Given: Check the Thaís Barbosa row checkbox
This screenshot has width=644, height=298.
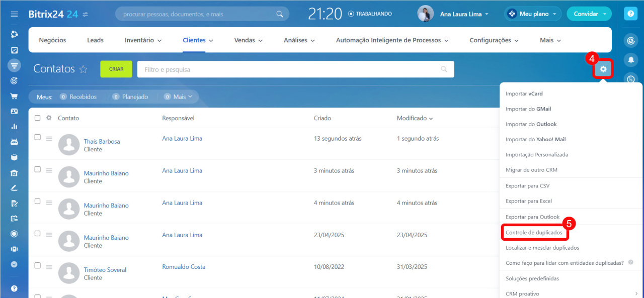Looking at the screenshot, I should (x=37, y=137).
